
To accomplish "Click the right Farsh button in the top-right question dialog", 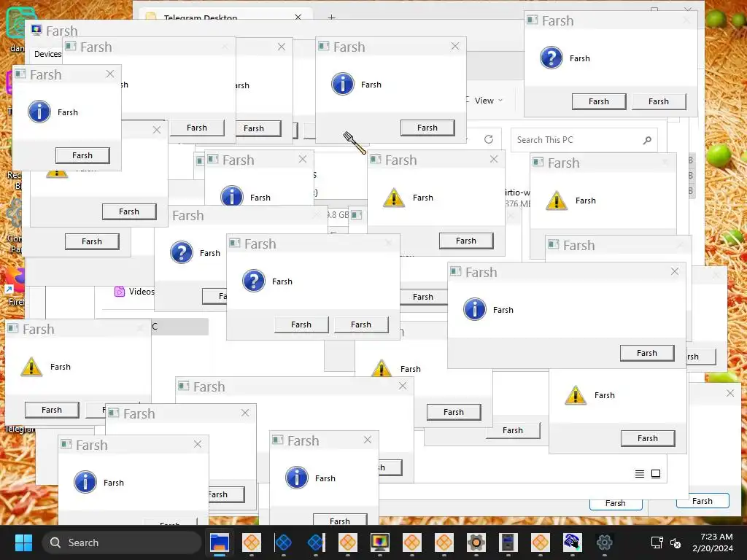I will tap(659, 101).
